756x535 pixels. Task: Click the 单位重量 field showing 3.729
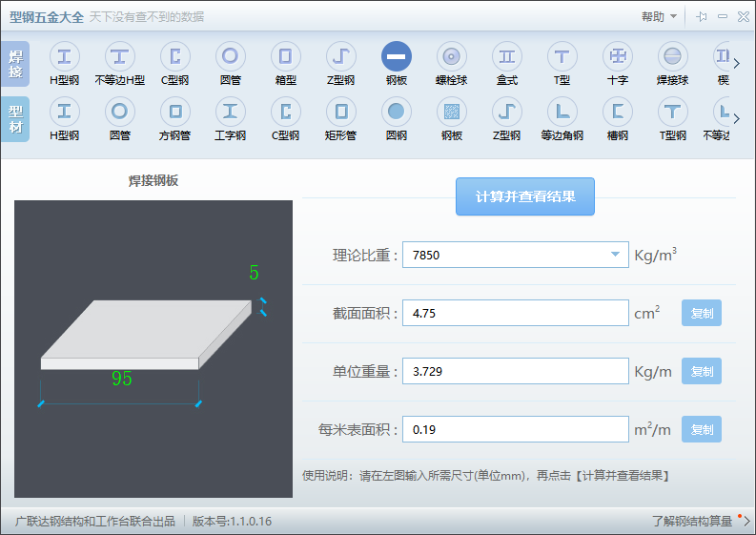[x=516, y=371]
